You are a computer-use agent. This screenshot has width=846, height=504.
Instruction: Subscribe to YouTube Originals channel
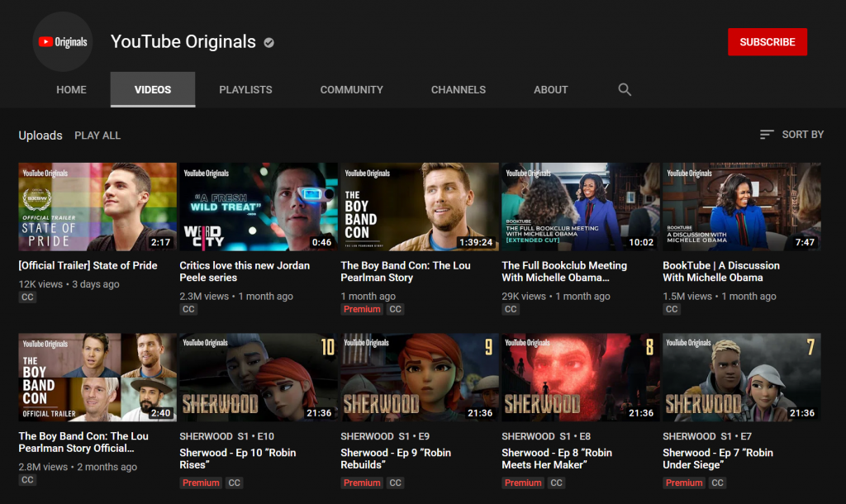click(x=768, y=42)
